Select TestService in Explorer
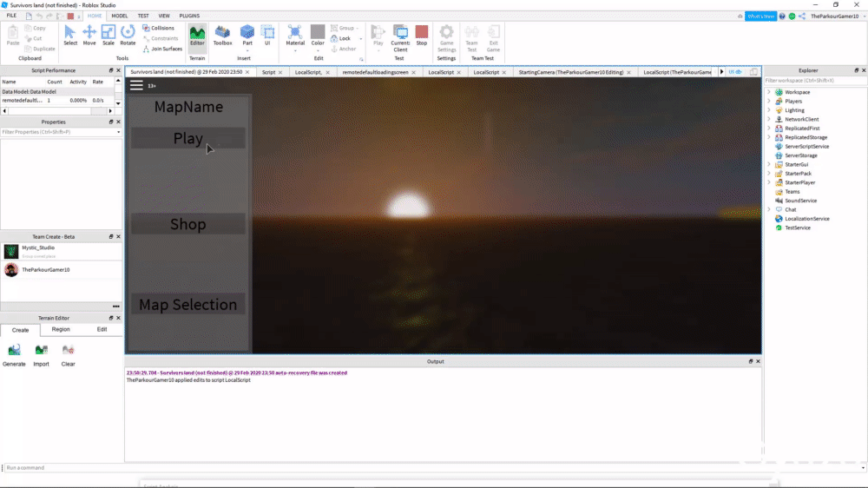The image size is (868, 488). pos(797,228)
